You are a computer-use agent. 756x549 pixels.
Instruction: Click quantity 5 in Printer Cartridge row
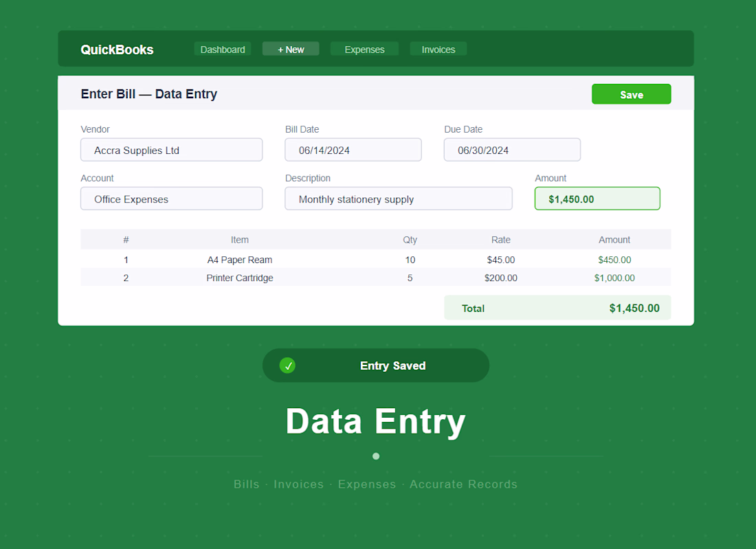[410, 278]
